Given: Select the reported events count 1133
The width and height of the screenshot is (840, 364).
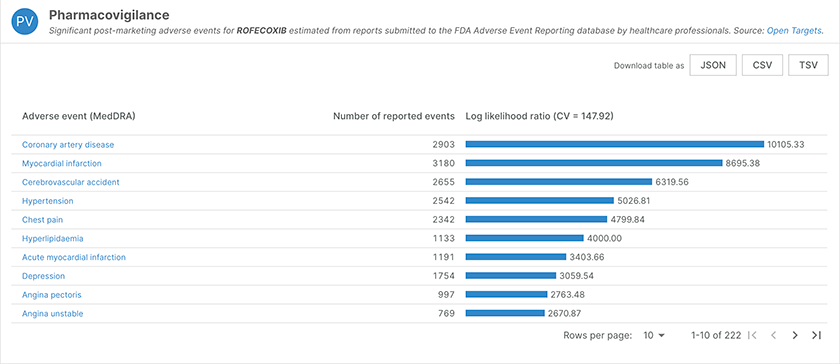Looking at the screenshot, I should click(444, 239).
